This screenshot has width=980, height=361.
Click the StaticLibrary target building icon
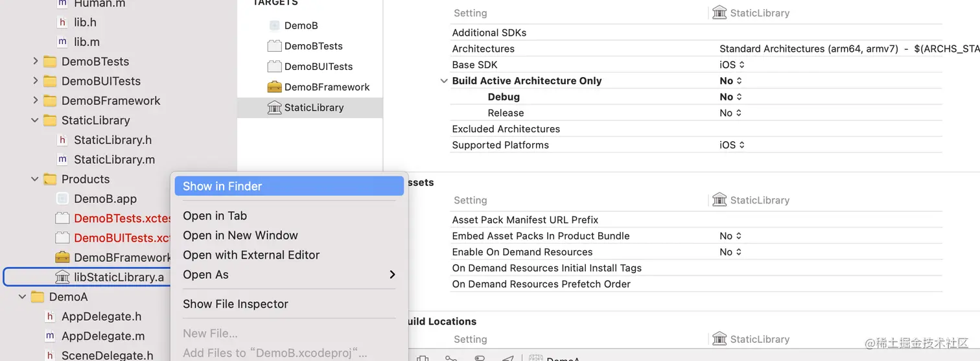tap(274, 108)
